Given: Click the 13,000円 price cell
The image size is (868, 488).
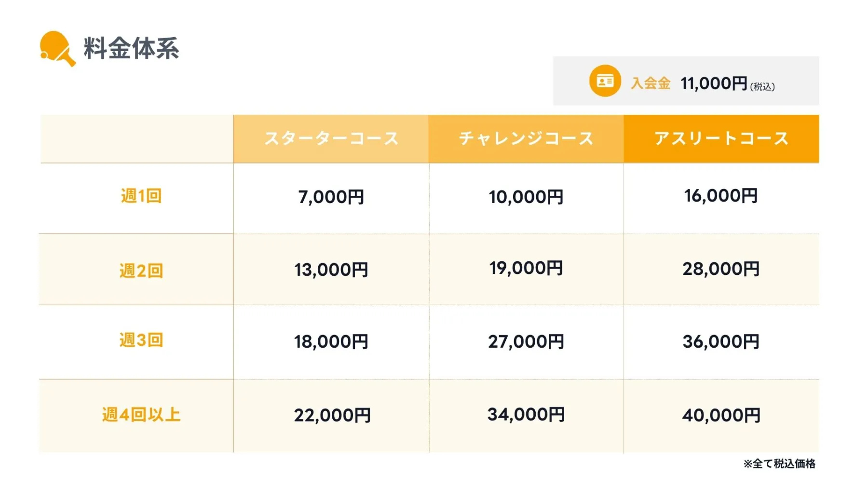Looking at the screenshot, I should (331, 270).
